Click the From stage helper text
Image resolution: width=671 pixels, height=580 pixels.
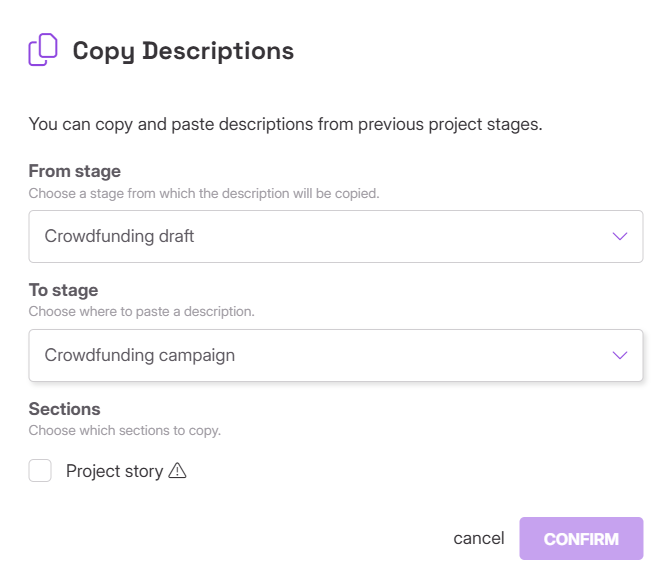pos(204,193)
